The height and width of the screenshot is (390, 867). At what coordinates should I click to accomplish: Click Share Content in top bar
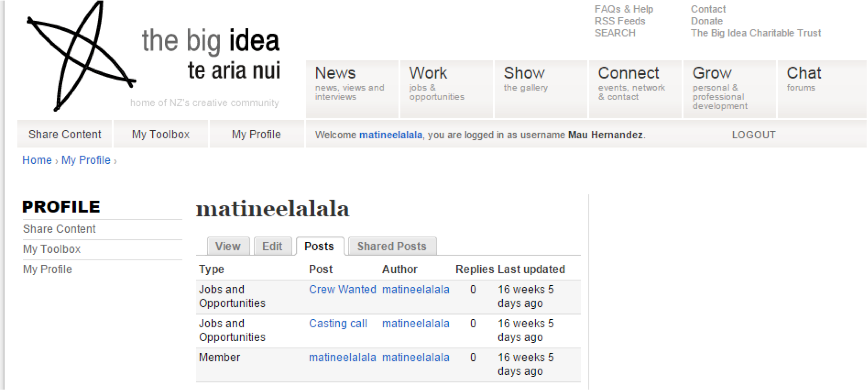[65, 134]
